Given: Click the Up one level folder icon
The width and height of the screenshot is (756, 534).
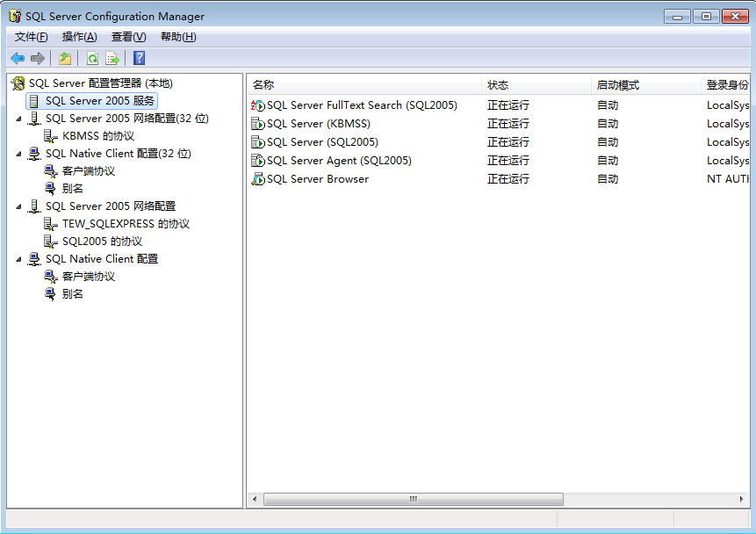Looking at the screenshot, I should (x=65, y=58).
